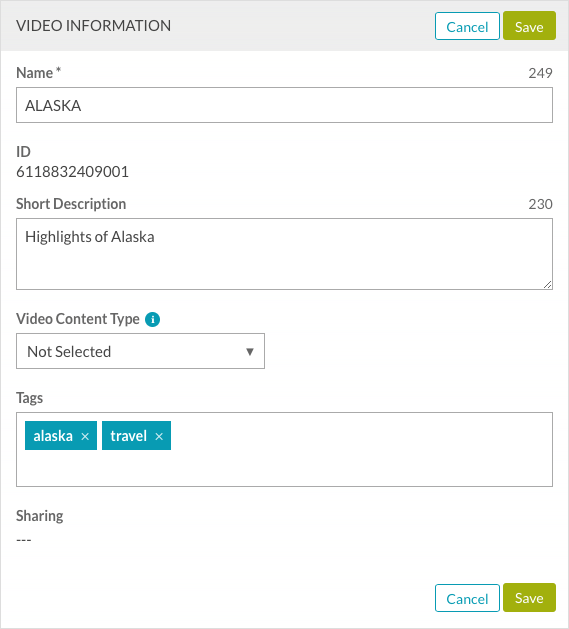Click into the Highlights of Alaska description box

click(x=284, y=254)
